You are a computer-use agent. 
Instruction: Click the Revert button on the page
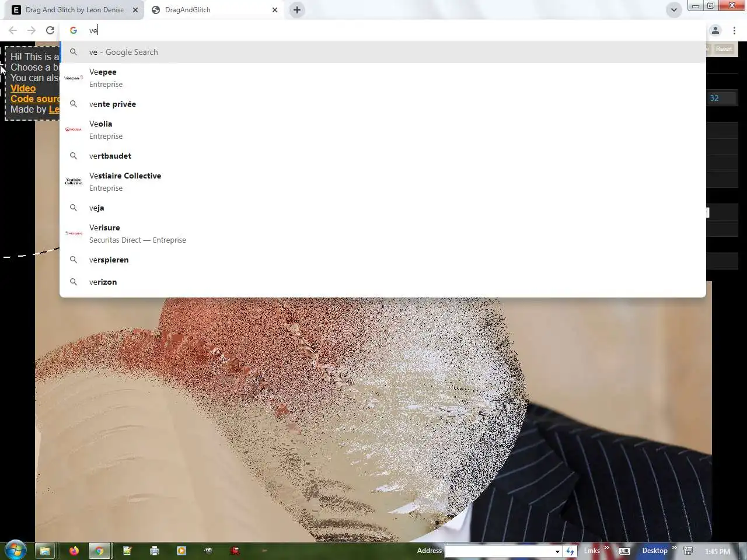(x=724, y=49)
